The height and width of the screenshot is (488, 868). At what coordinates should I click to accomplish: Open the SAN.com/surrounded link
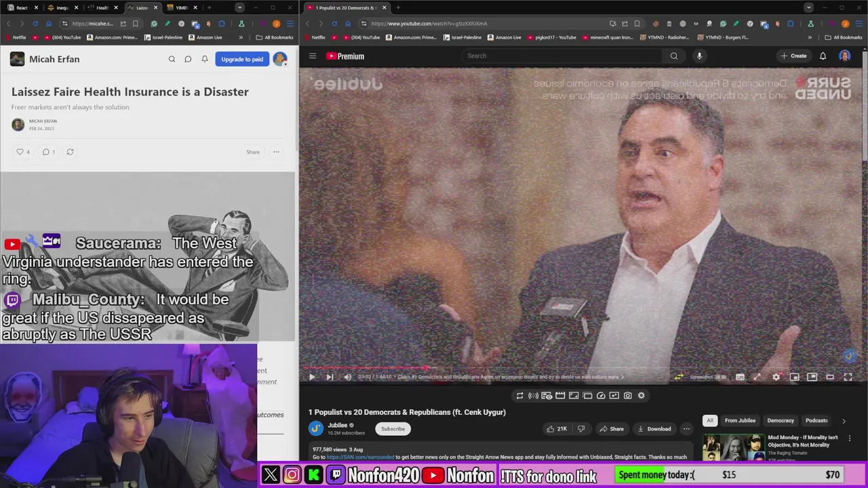click(360, 457)
